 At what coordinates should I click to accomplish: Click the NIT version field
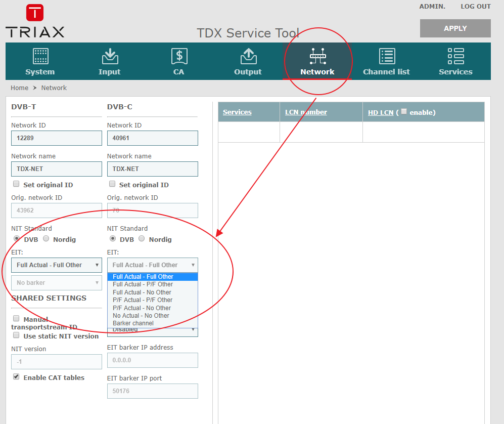pyautogui.click(x=57, y=362)
